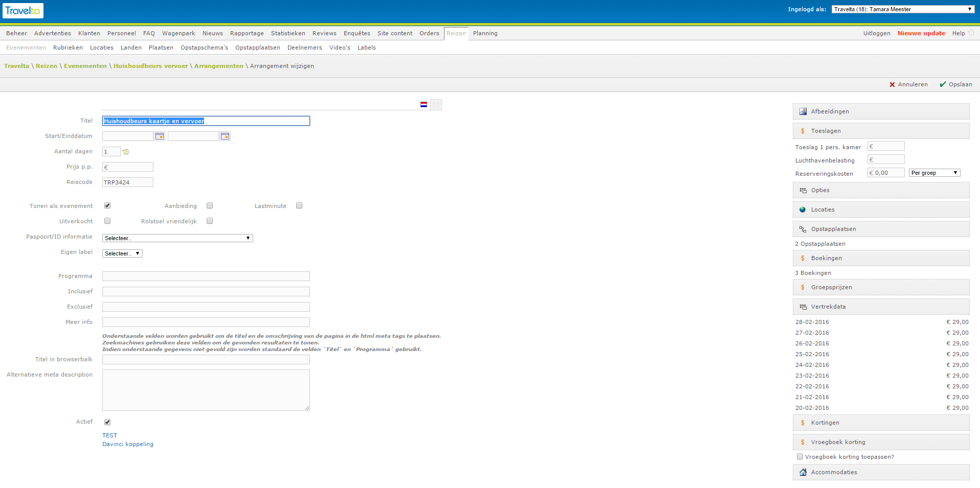Screen dimensions: 980x488
Task: Expand the Accommodaties panel
Action: 881,472
